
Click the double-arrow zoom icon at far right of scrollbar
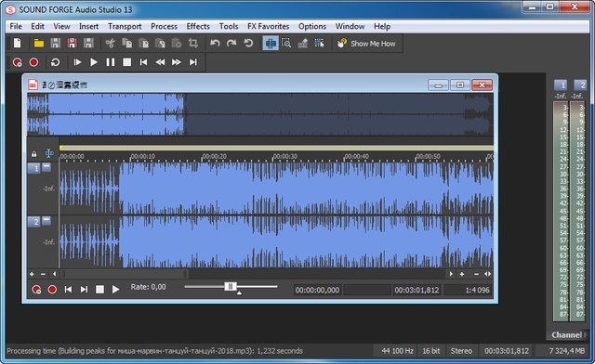pos(487,274)
